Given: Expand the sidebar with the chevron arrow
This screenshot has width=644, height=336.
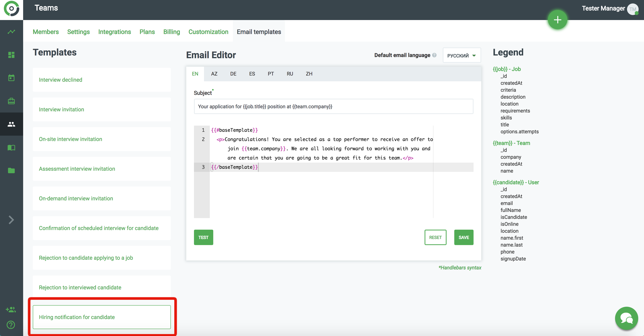Looking at the screenshot, I should [x=11, y=220].
